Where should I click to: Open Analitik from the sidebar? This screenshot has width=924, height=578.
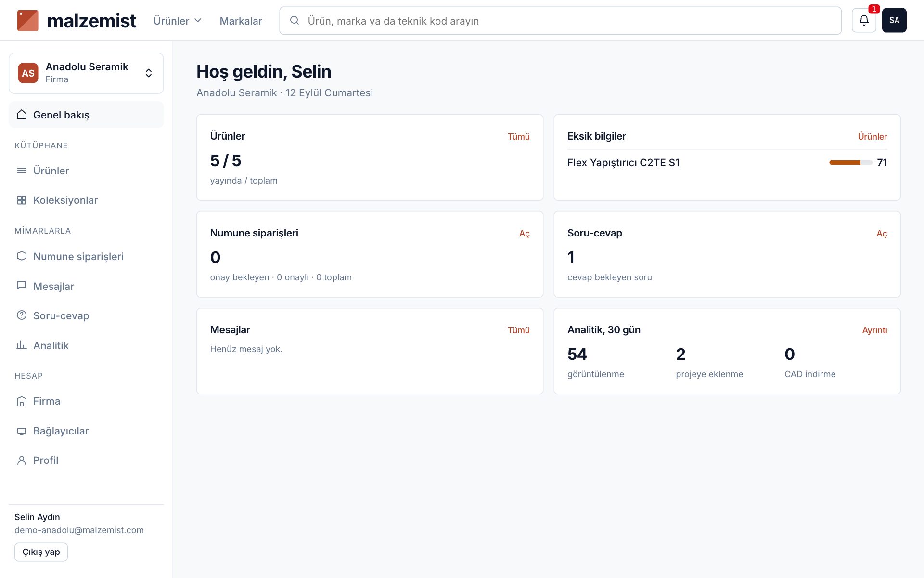(86, 345)
